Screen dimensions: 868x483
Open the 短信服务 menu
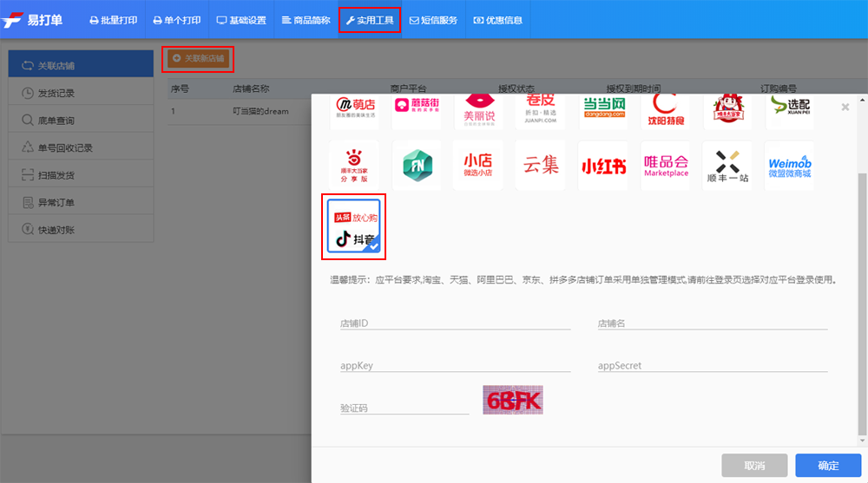coord(433,20)
